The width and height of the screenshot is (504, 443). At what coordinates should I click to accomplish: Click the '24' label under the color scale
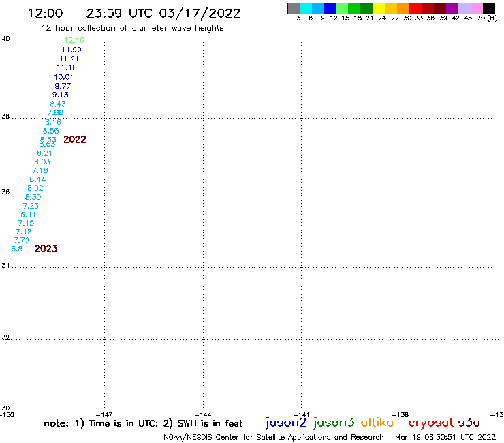[382, 18]
